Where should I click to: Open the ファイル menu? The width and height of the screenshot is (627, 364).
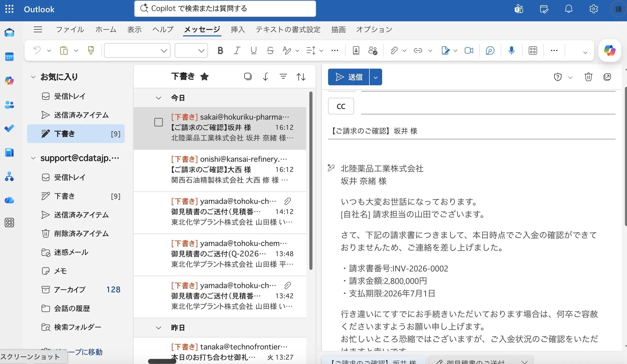pyautogui.click(x=70, y=29)
